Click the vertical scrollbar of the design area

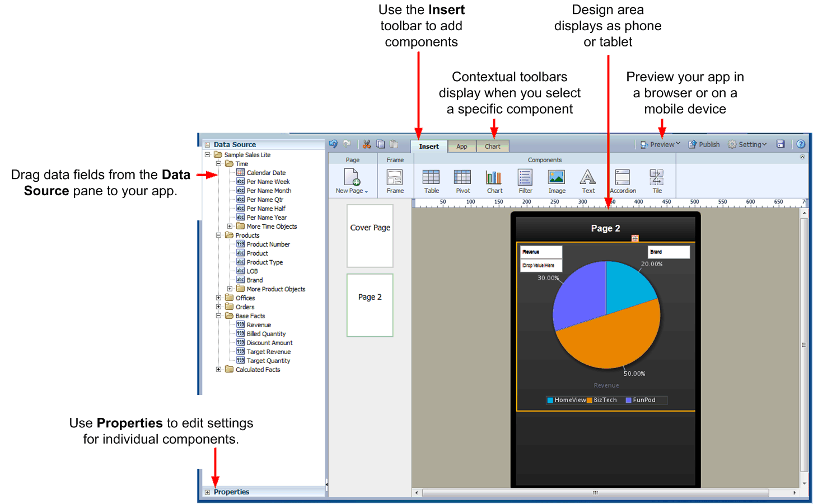pyautogui.click(x=804, y=345)
